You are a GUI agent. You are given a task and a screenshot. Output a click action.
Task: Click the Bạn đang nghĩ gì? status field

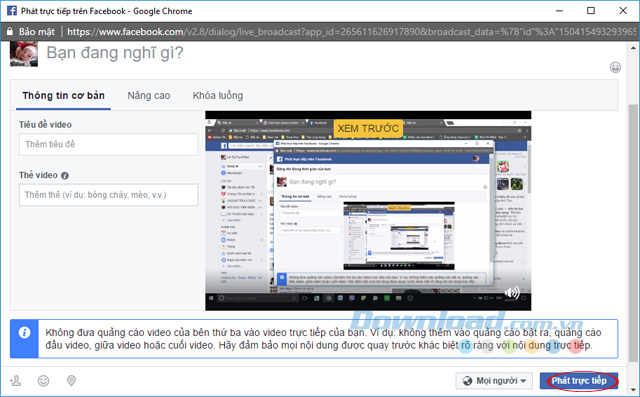(x=115, y=53)
